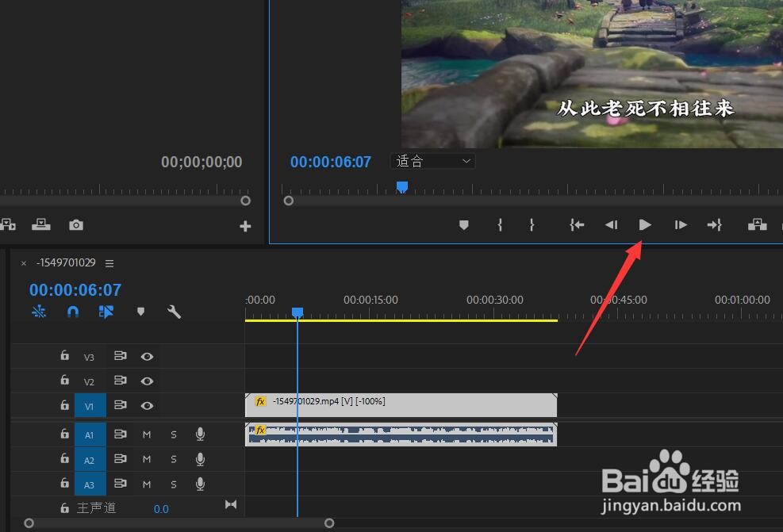This screenshot has height=532, width=783.
Task: Hide track V3 output
Action: coord(147,356)
